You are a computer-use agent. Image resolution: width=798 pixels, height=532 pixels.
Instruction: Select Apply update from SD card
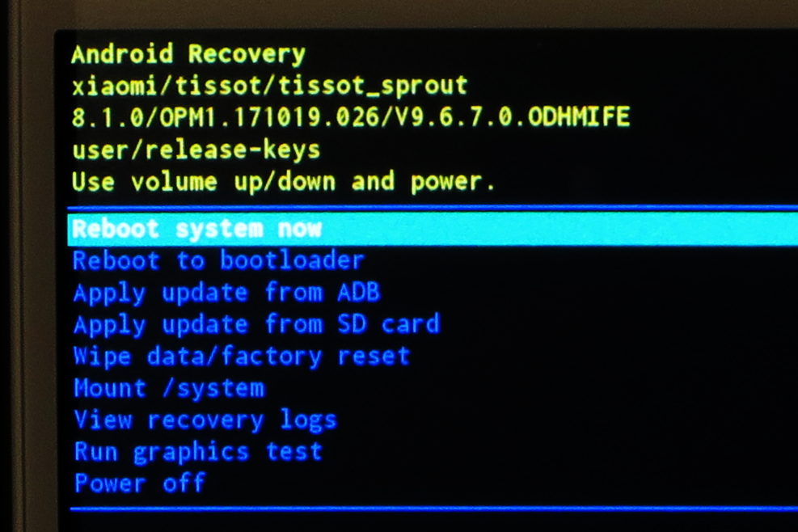[256, 325]
